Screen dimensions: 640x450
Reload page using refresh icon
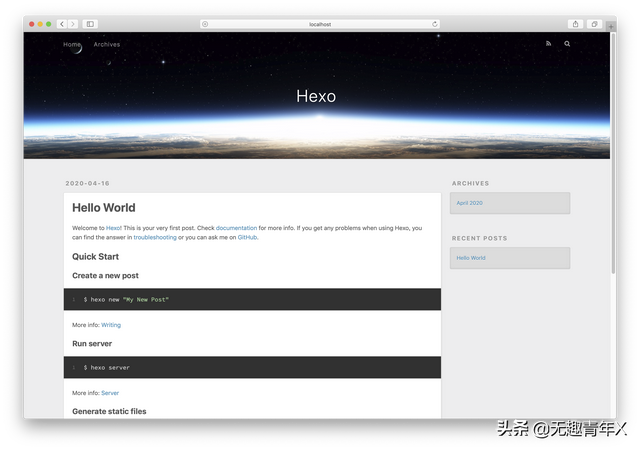pos(435,24)
